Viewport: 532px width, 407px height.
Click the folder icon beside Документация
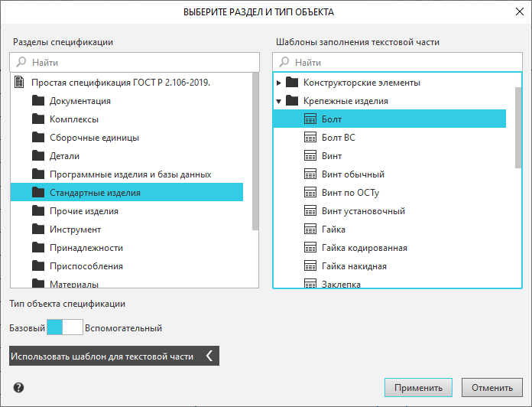(x=38, y=101)
